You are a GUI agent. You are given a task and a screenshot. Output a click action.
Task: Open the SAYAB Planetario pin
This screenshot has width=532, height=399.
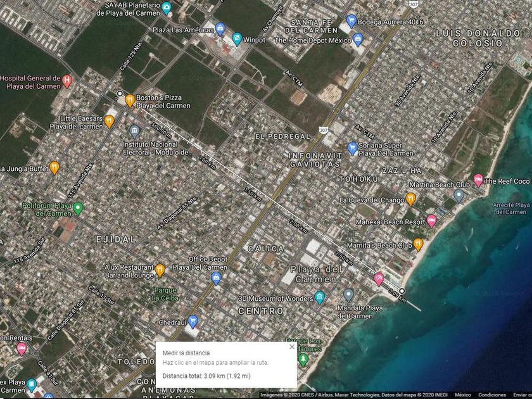pos(167,8)
